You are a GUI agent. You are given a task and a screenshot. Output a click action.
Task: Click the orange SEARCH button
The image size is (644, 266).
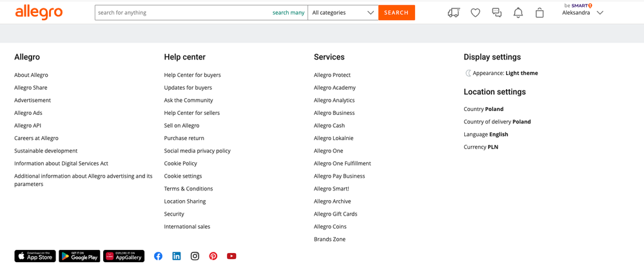(396, 13)
